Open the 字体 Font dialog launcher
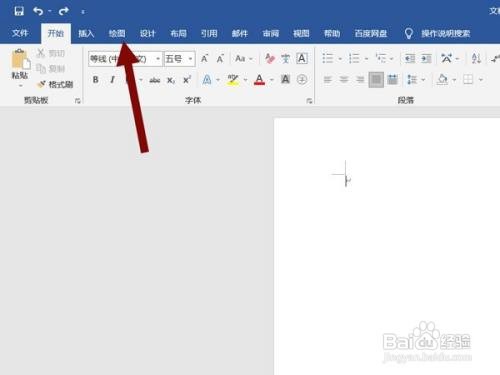Image resolution: width=500 pixels, height=375 pixels. point(309,100)
